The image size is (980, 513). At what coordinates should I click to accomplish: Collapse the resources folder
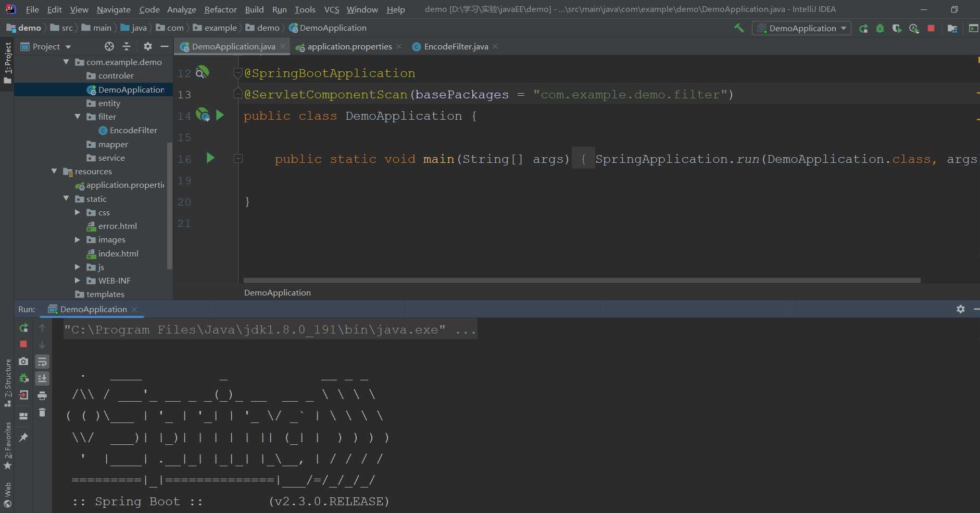click(x=54, y=171)
